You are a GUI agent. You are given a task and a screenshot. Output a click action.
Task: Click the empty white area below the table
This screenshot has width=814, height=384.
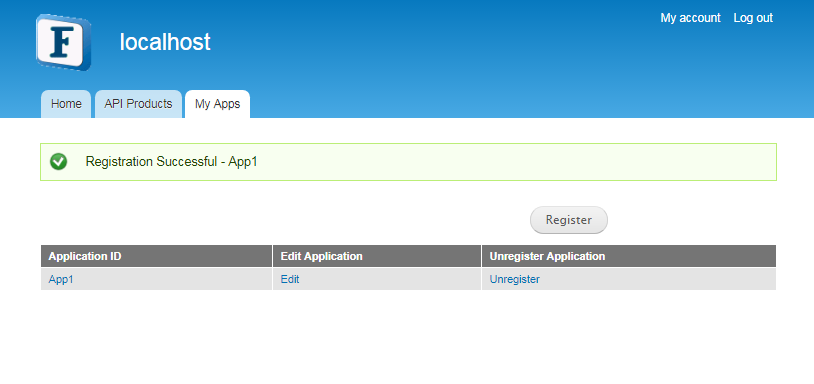pyautogui.click(x=407, y=337)
